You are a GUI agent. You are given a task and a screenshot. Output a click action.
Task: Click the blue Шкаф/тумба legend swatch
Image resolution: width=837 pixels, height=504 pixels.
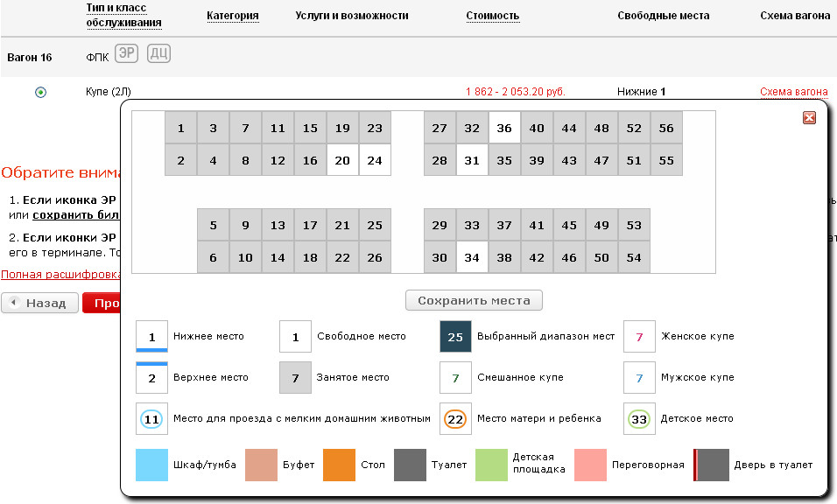click(x=151, y=465)
